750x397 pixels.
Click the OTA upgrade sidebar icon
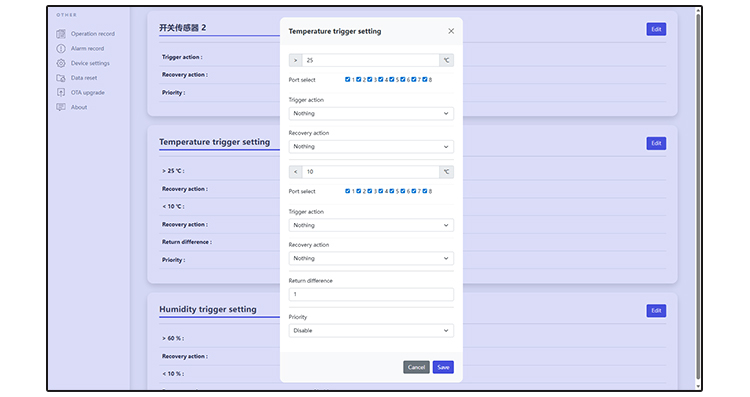pos(61,93)
